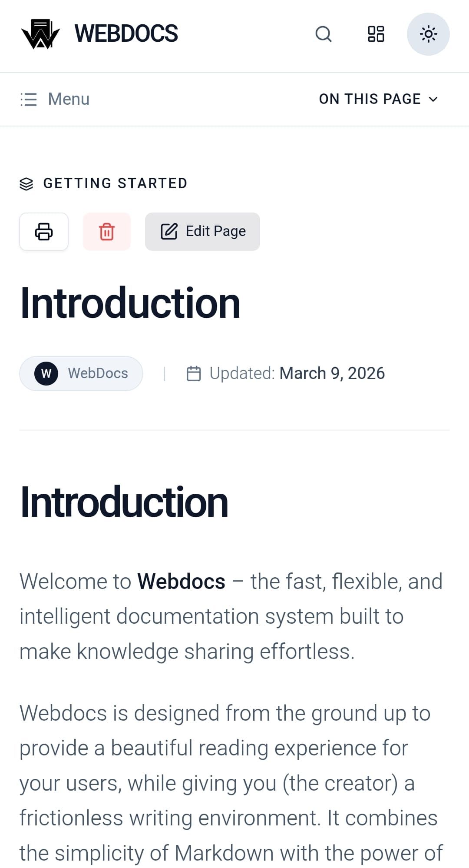Click the WebDocs logo icon
The image size is (469, 868).
[x=40, y=34]
